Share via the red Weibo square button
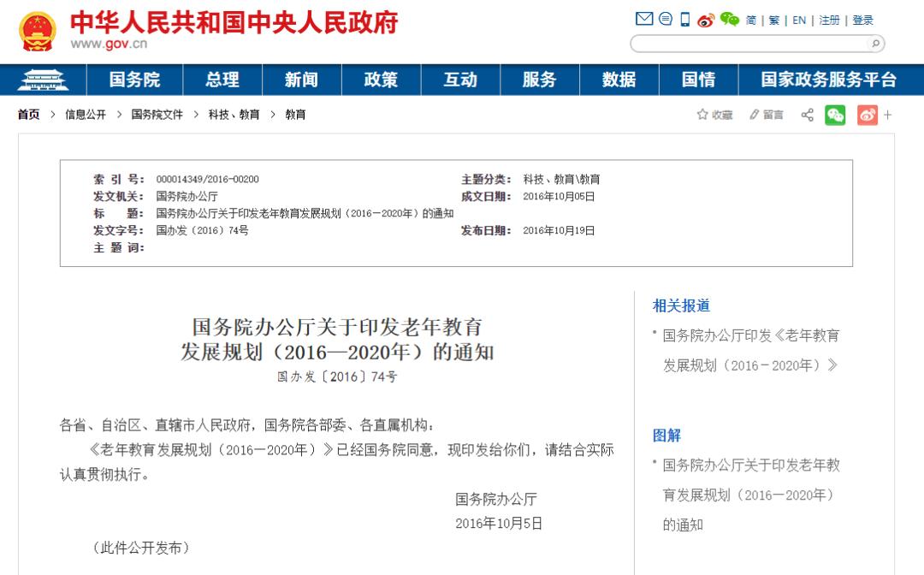924x575 pixels. point(867,115)
